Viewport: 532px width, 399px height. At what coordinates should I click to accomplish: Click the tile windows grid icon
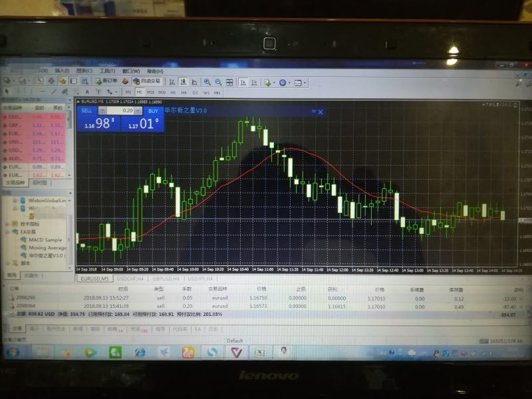pyautogui.click(x=229, y=82)
